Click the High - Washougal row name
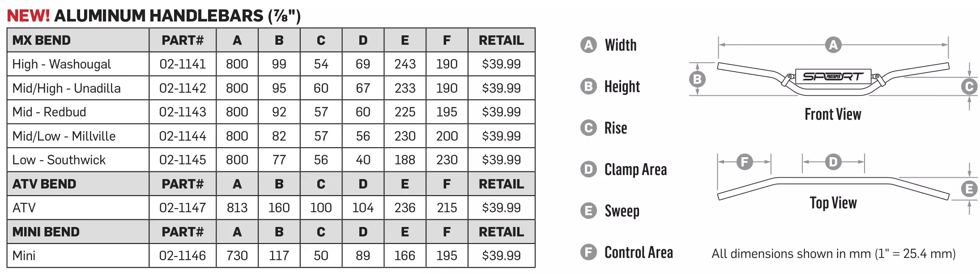Screen dimensions: 980x274 click(62, 64)
